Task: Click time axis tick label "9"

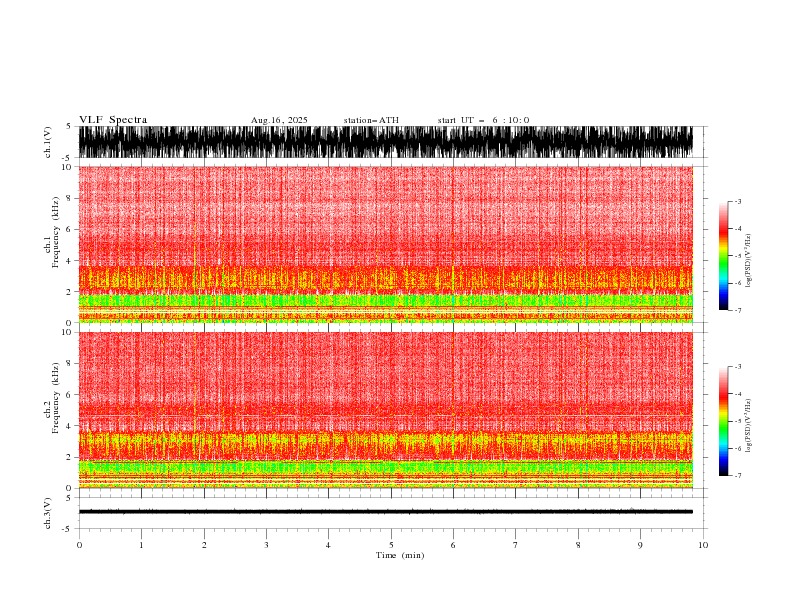Action: (640, 545)
